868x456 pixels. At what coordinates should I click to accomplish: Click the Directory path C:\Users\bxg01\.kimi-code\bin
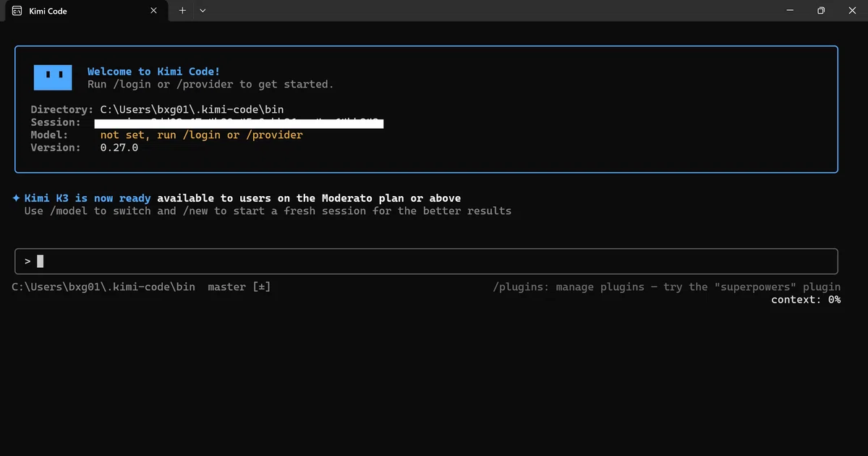(x=192, y=110)
